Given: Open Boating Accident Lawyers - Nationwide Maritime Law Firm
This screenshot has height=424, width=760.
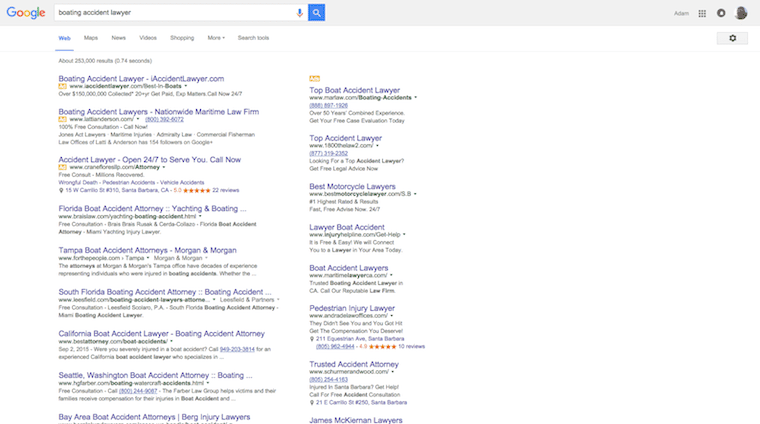Looking at the screenshot, I should click(158, 111).
